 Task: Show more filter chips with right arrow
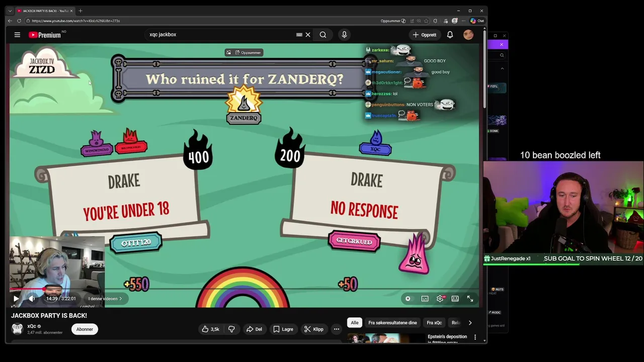(470, 323)
